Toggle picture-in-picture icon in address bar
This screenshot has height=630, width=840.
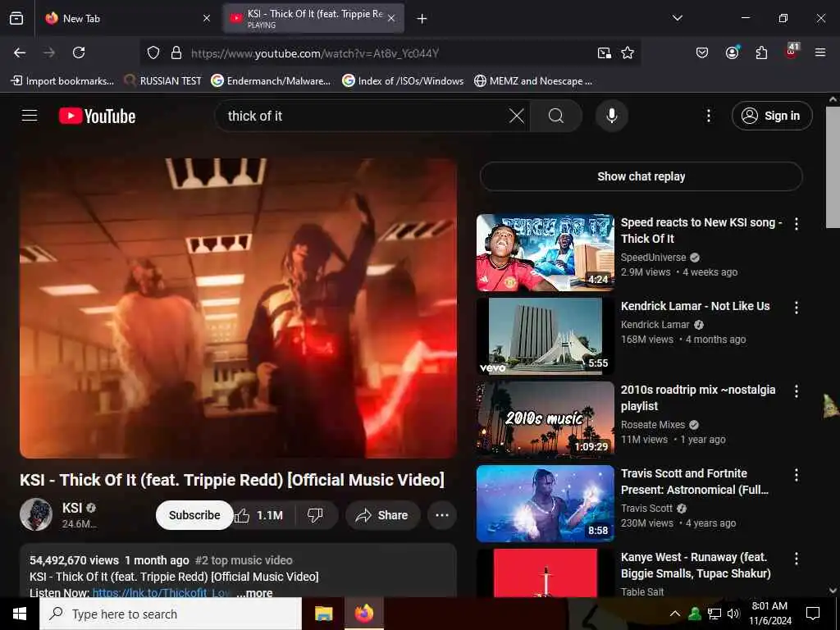[605, 52]
